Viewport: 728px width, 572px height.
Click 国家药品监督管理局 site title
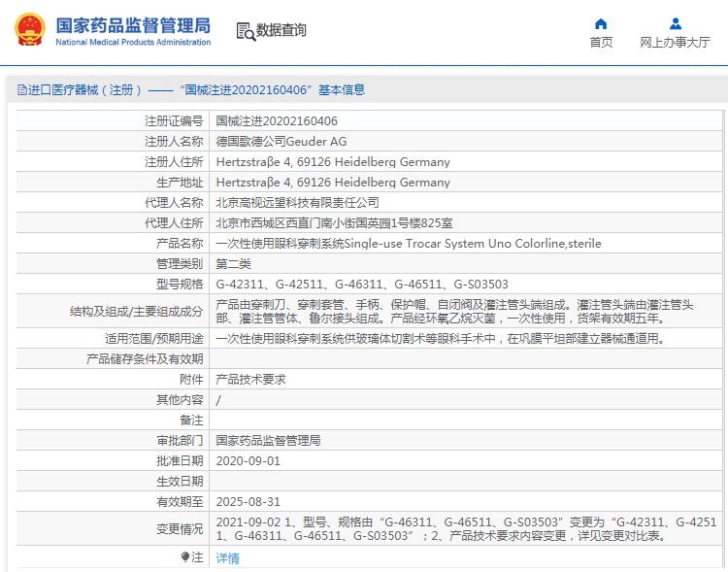pos(133,25)
